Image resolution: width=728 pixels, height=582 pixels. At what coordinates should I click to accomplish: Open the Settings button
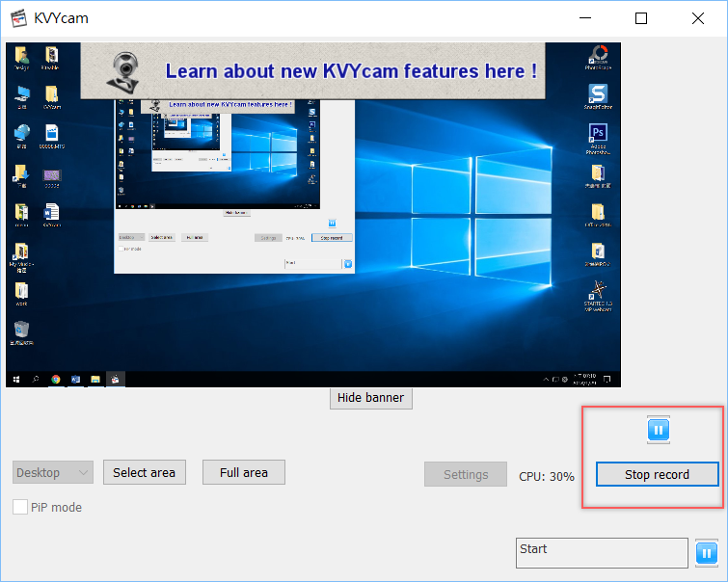point(466,474)
